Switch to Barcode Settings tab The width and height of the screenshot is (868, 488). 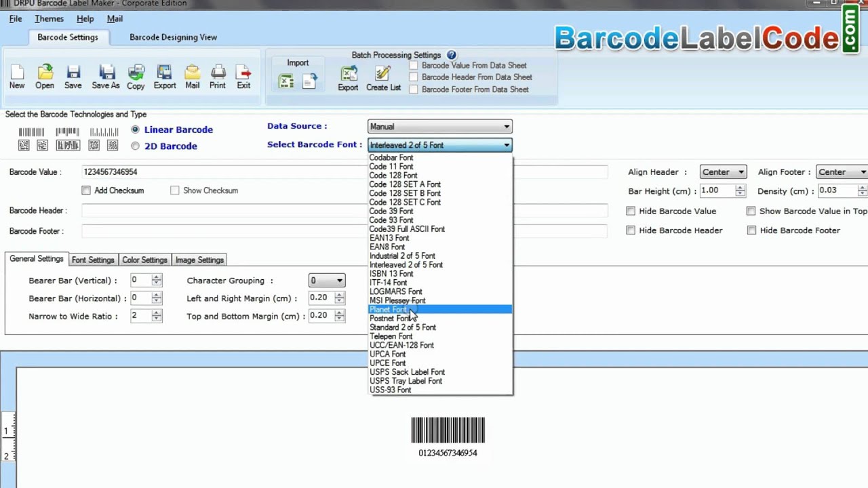point(68,37)
